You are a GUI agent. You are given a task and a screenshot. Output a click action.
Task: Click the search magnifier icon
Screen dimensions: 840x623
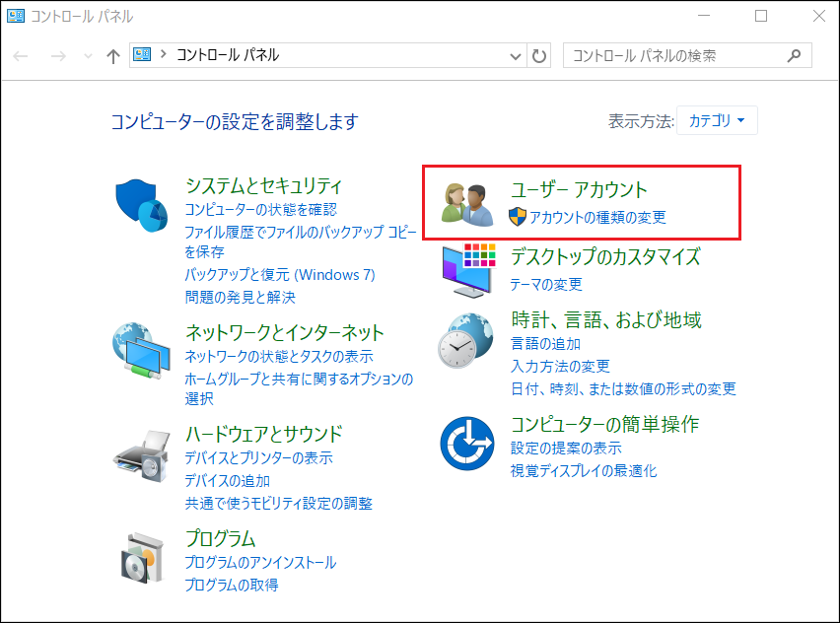tap(794, 56)
